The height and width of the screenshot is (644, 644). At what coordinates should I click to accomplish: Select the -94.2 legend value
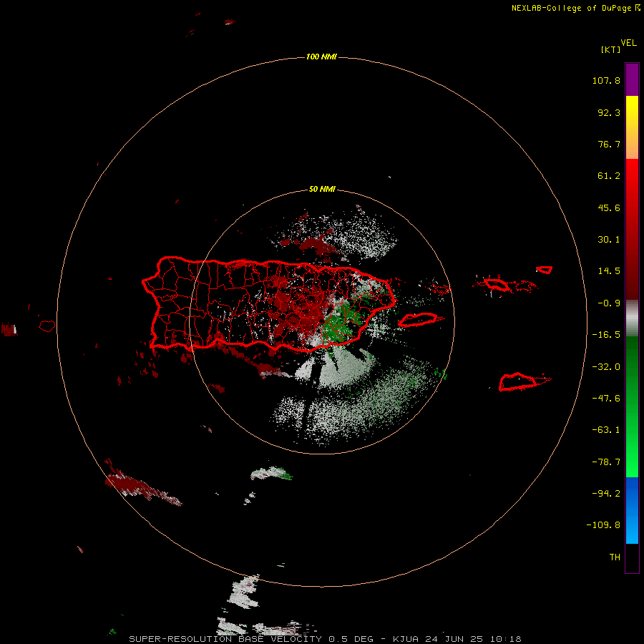point(606,494)
